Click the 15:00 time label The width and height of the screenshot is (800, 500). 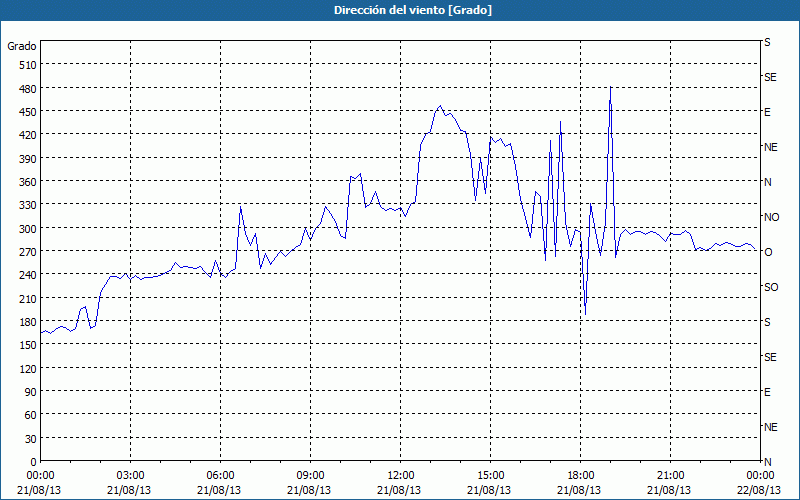pos(490,476)
